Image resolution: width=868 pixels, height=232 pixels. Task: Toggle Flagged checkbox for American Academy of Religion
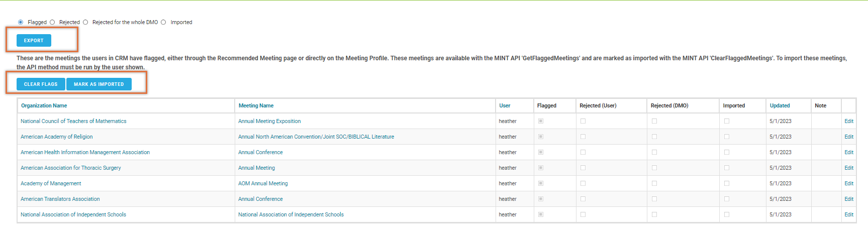click(541, 137)
